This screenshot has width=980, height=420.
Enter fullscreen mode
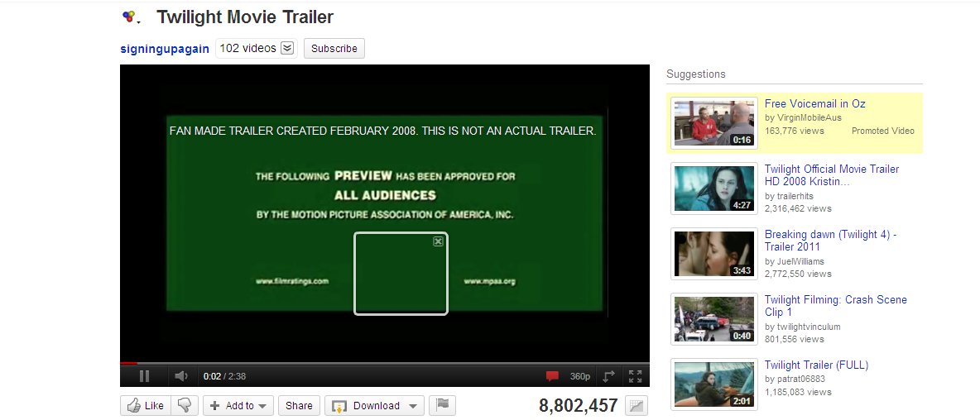coord(635,376)
